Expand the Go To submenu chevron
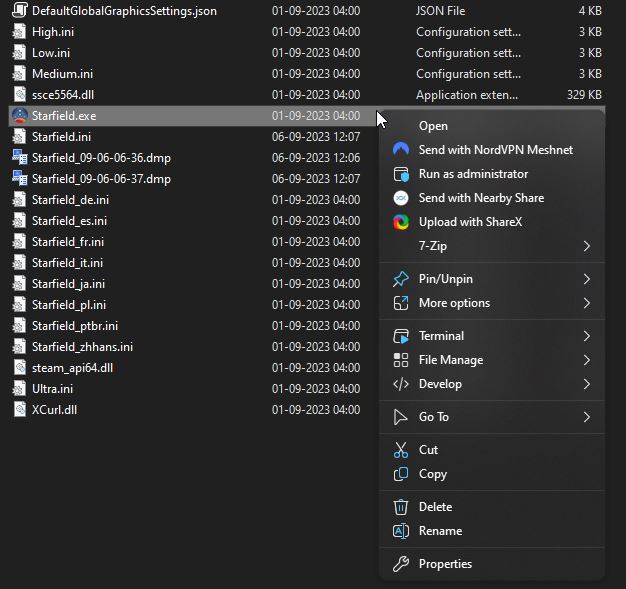The image size is (626, 589). (x=586, y=417)
